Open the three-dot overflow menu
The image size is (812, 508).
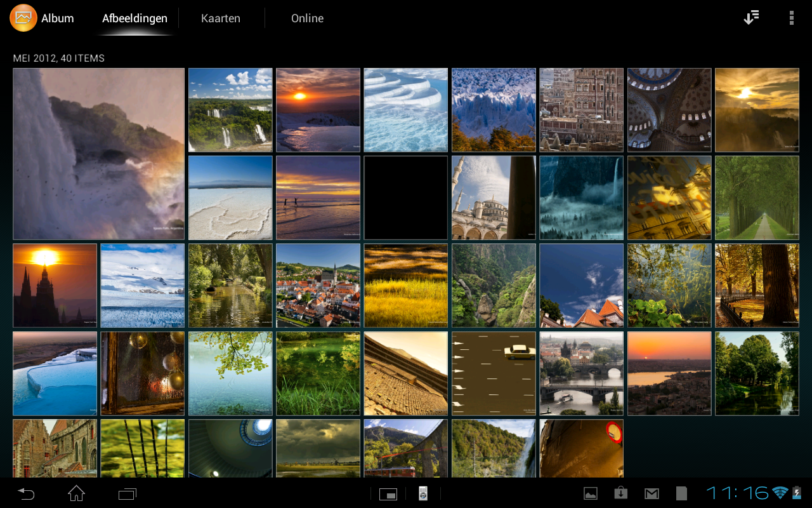point(791,18)
